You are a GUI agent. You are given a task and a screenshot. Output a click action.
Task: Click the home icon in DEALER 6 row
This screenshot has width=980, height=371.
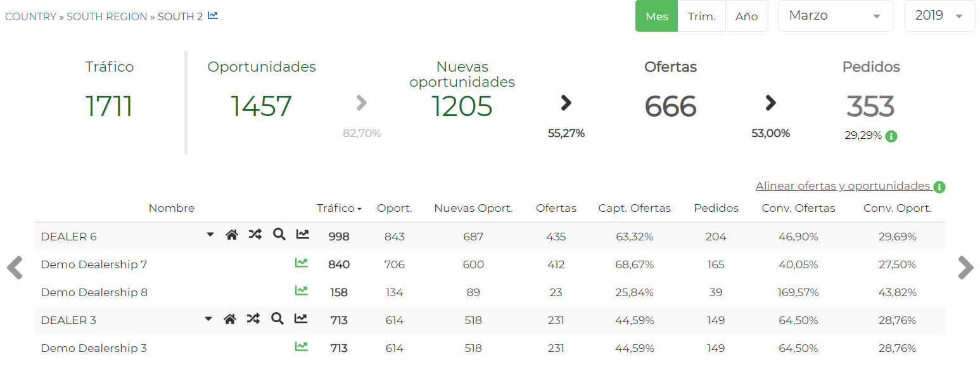click(x=232, y=235)
